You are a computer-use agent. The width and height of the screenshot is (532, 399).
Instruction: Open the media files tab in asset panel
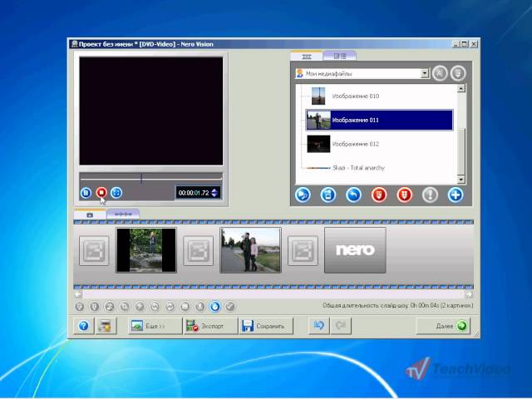pos(307,56)
